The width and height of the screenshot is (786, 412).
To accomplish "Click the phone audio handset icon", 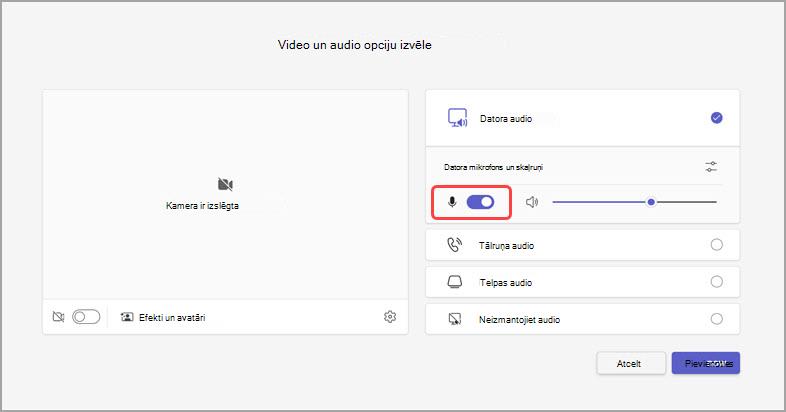I will (x=455, y=245).
